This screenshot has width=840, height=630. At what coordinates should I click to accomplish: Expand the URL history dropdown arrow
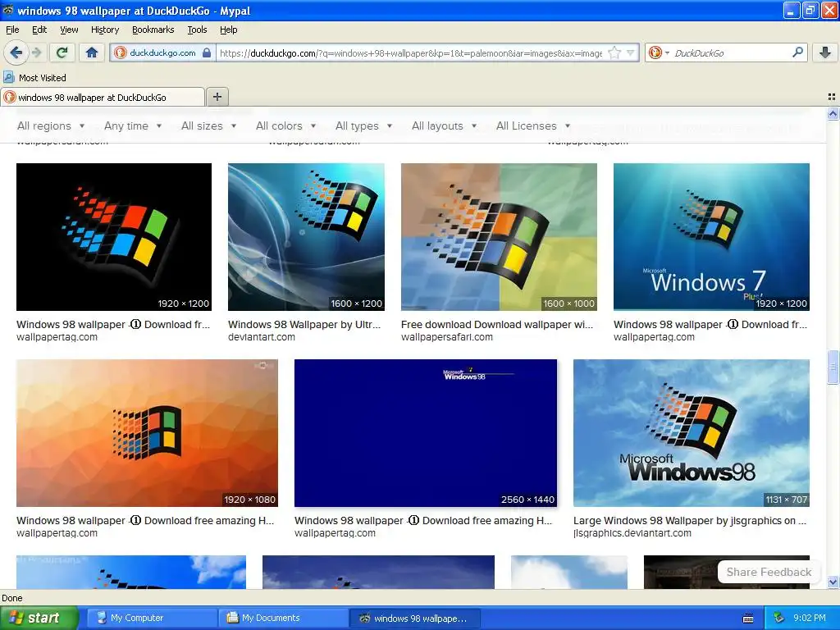(631, 52)
